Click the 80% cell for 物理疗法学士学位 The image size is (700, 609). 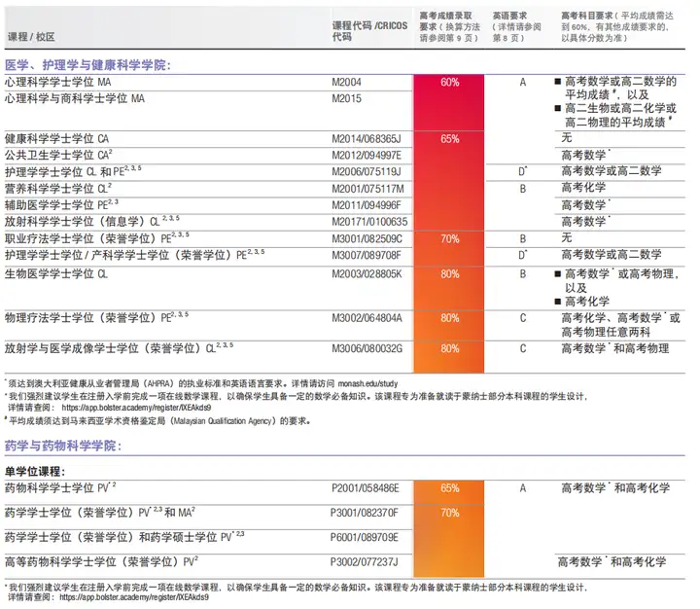[x=449, y=318]
